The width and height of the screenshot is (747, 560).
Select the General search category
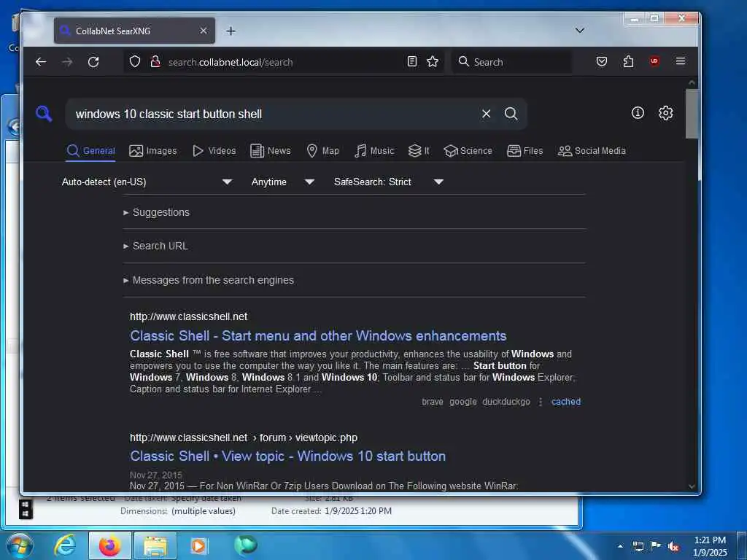tap(91, 151)
